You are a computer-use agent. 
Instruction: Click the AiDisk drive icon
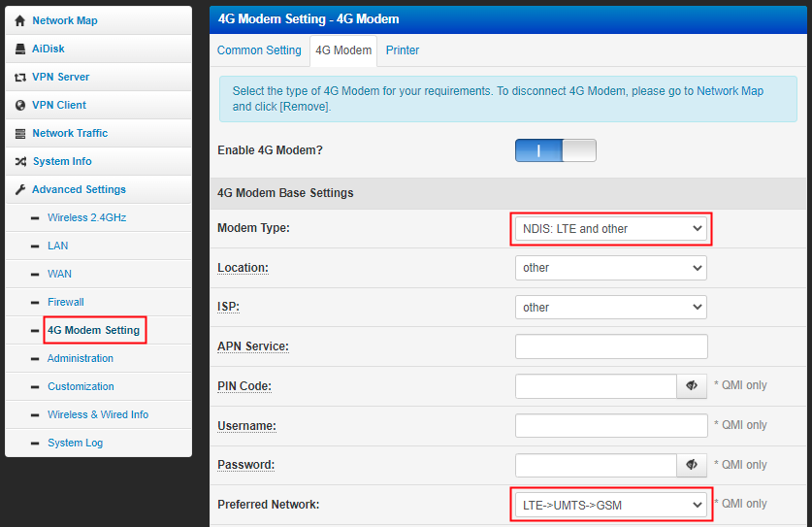click(19, 49)
